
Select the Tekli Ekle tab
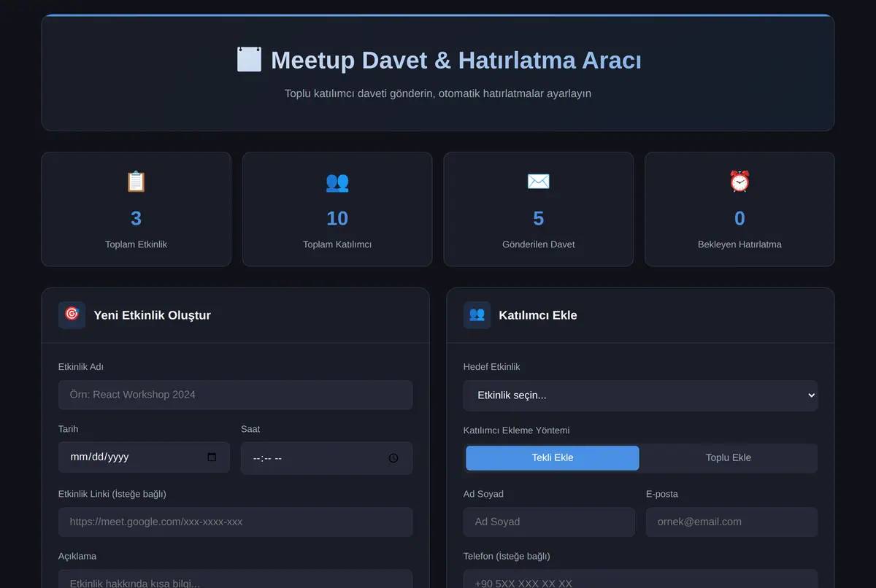(553, 458)
